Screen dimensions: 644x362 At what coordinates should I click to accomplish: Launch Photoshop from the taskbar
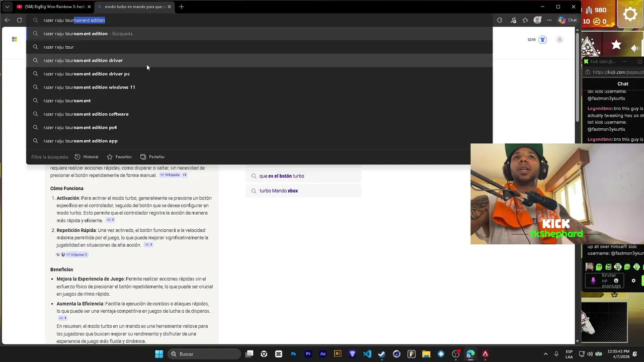tap(293, 354)
